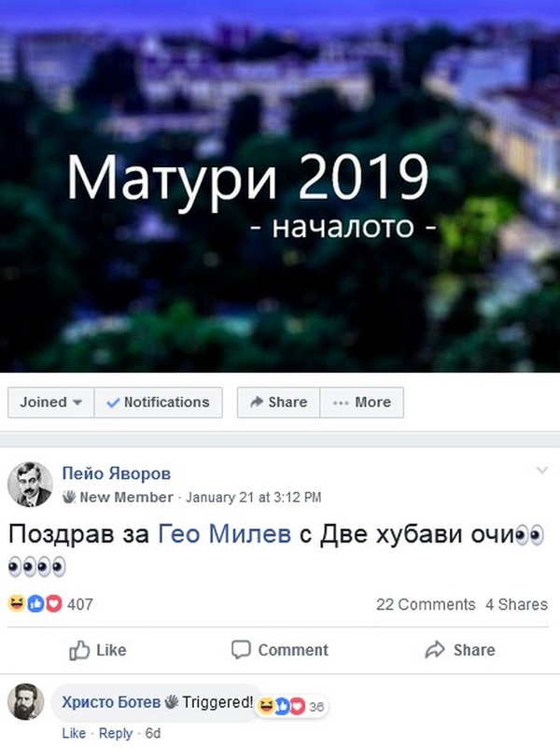Expand the post options chevron
560x748 pixels.
tap(542, 471)
